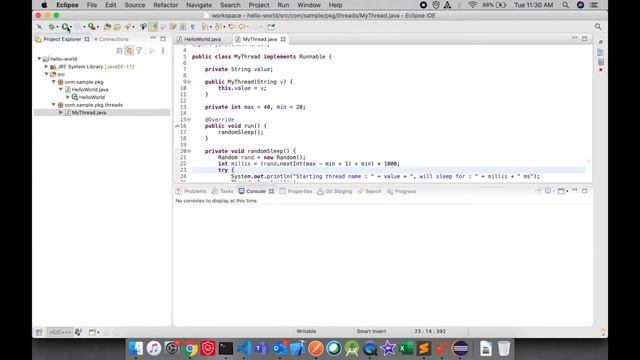Switch to the Progress tab
This screenshot has width=640, height=360.
(402, 191)
